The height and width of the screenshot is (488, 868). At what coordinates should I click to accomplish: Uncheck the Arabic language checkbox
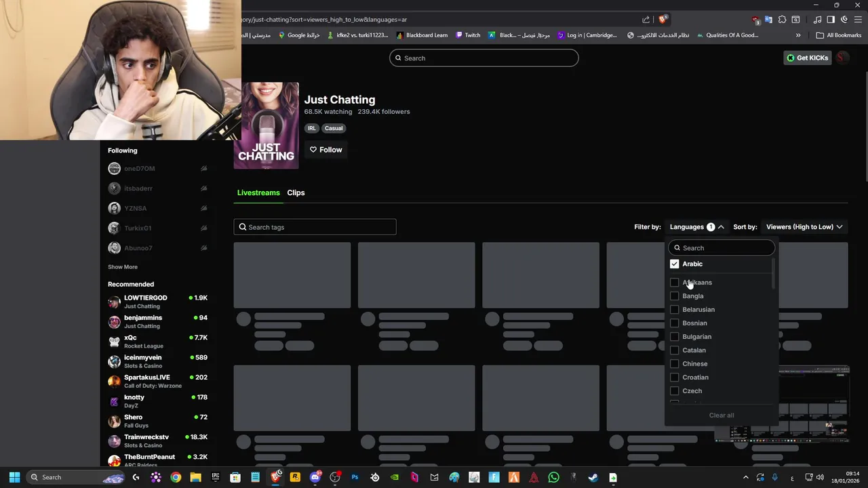pos(674,264)
